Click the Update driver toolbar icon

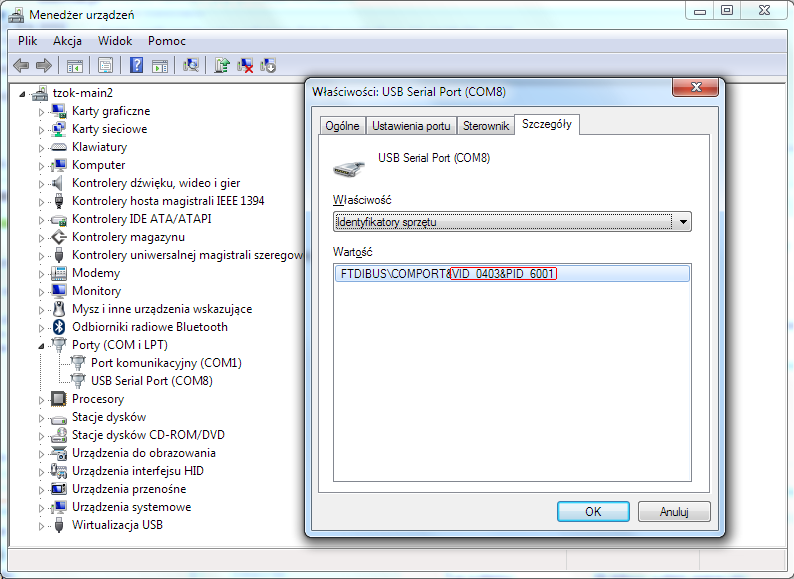point(222,65)
